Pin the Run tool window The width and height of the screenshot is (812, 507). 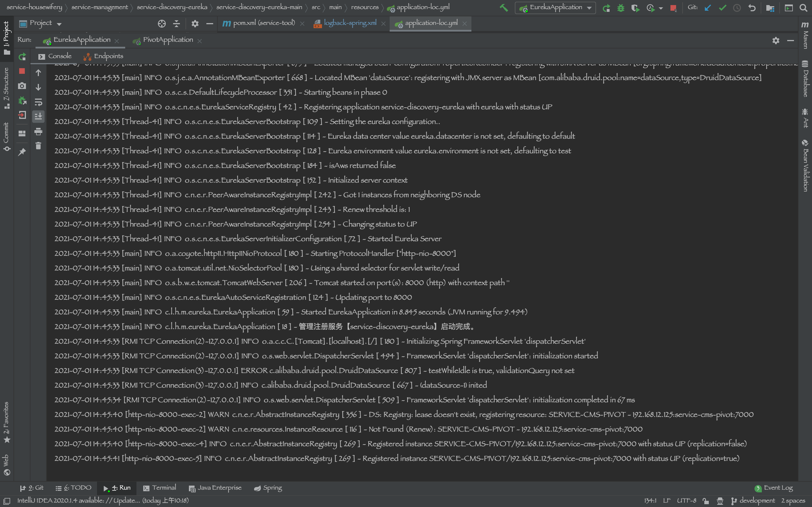click(x=22, y=152)
